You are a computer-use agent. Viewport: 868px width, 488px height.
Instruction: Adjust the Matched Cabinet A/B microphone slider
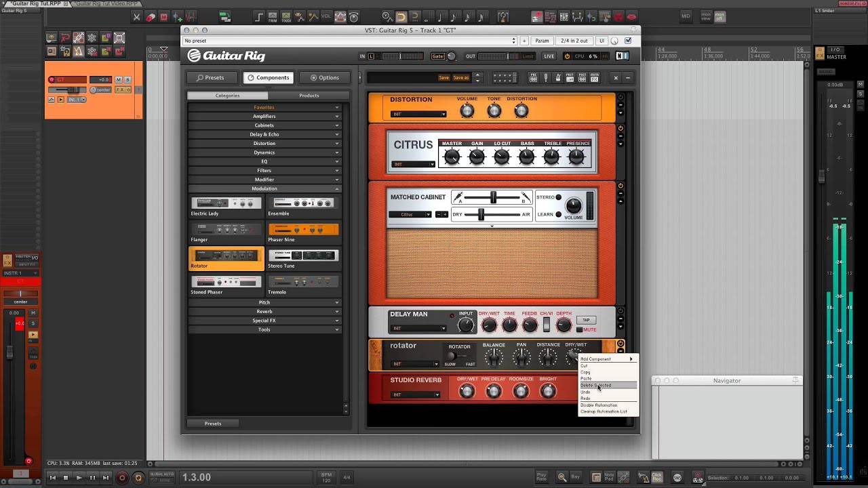[492, 197]
